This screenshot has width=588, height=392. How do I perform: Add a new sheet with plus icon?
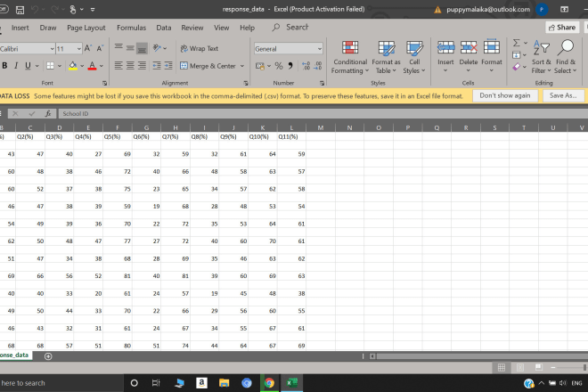pyautogui.click(x=48, y=356)
